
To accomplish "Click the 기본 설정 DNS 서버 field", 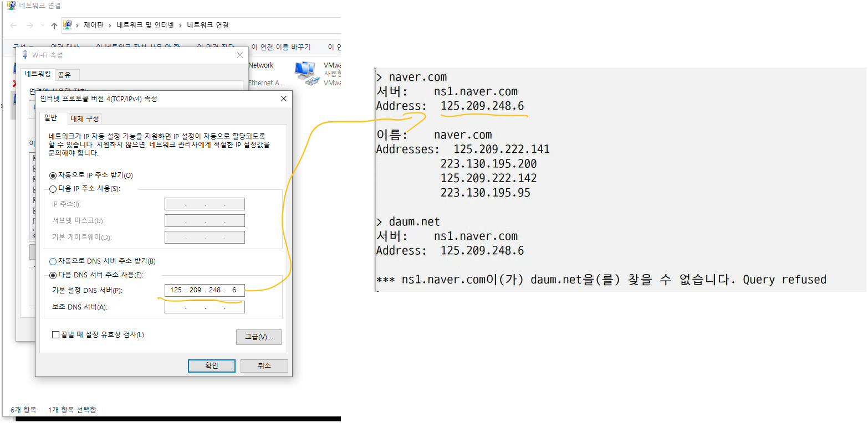I will (x=205, y=290).
